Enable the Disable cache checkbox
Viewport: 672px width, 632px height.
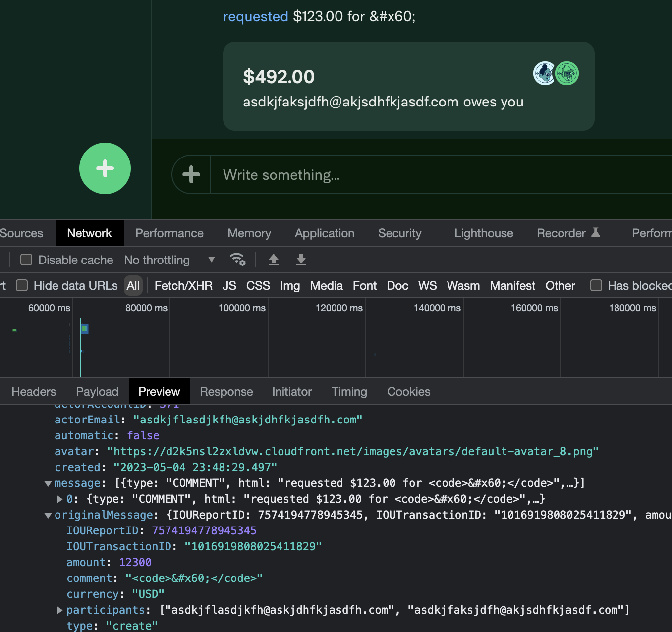coord(26,260)
